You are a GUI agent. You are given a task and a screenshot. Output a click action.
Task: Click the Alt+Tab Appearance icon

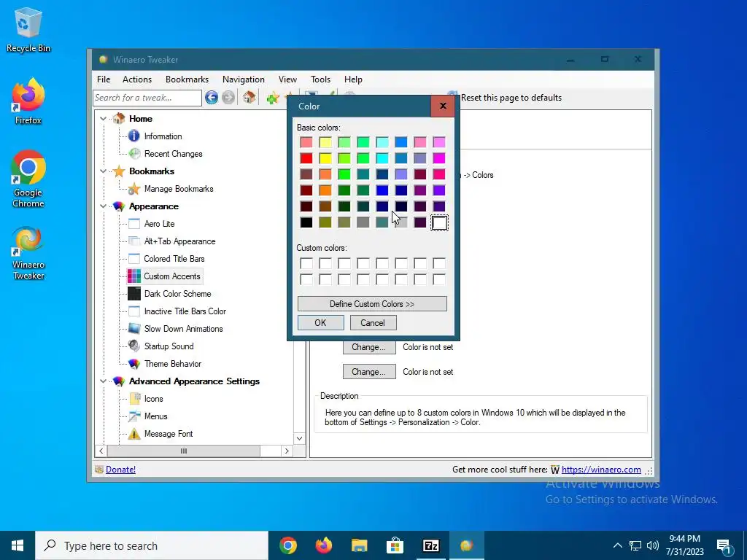[x=134, y=241]
